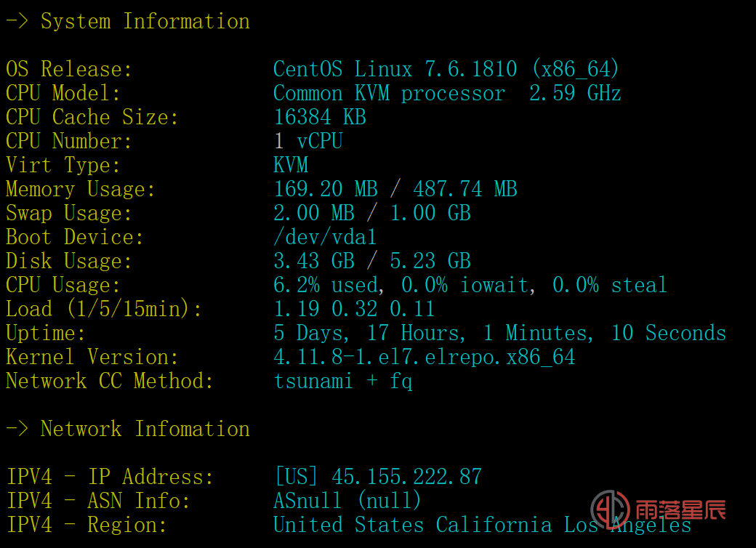Click the tsunami + fq method value
Image resolution: width=756 pixels, height=548 pixels.
[343, 382]
